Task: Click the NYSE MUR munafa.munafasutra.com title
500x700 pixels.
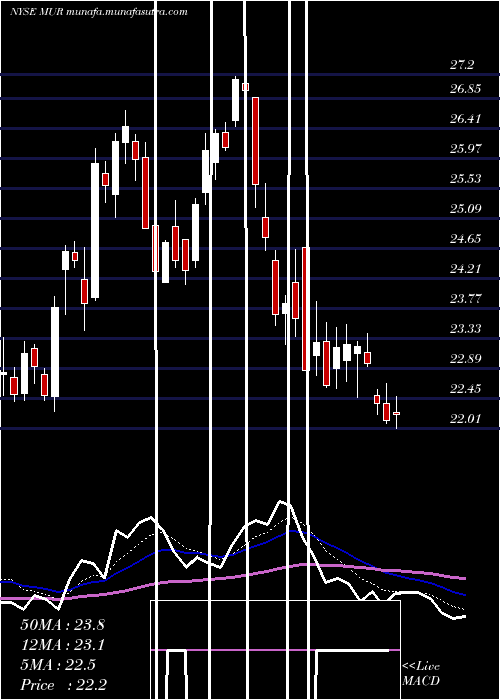Action: [x=99, y=12]
